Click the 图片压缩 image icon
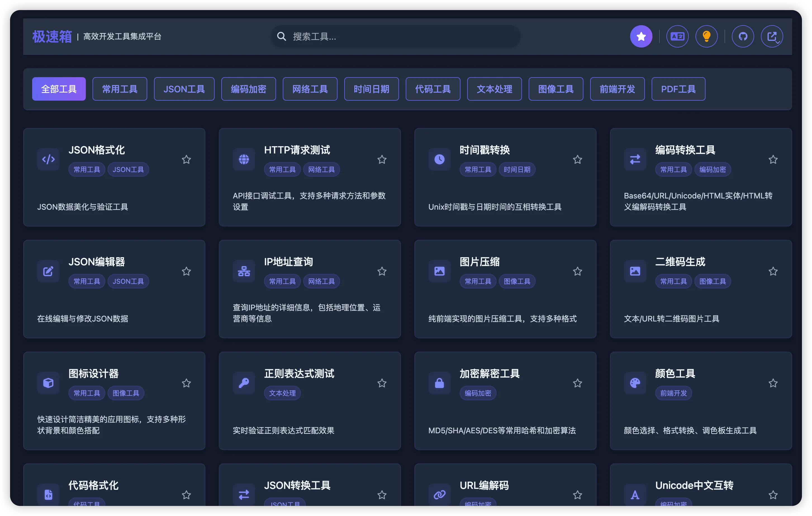The width and height of the screenshot is (812, 516). pyautogui.click(x=439, y=271)
